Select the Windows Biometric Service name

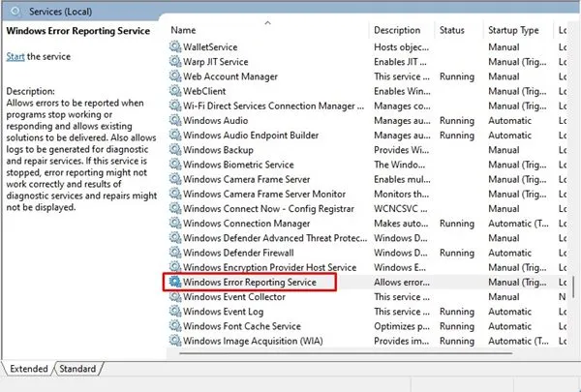[x=238, y=165]
